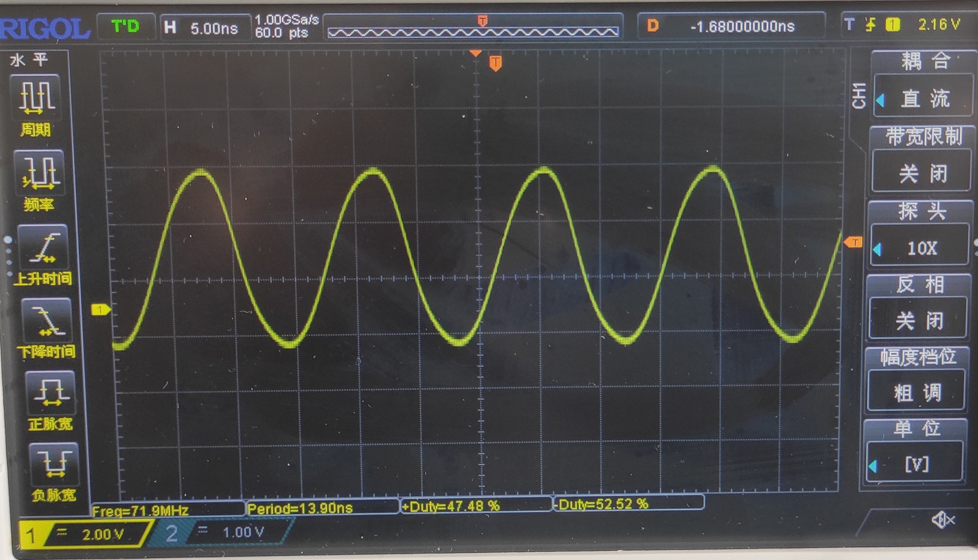
Task: Select the Positive Pulse Width (正脉宽) icon
Action: click(x=50, y=393)
